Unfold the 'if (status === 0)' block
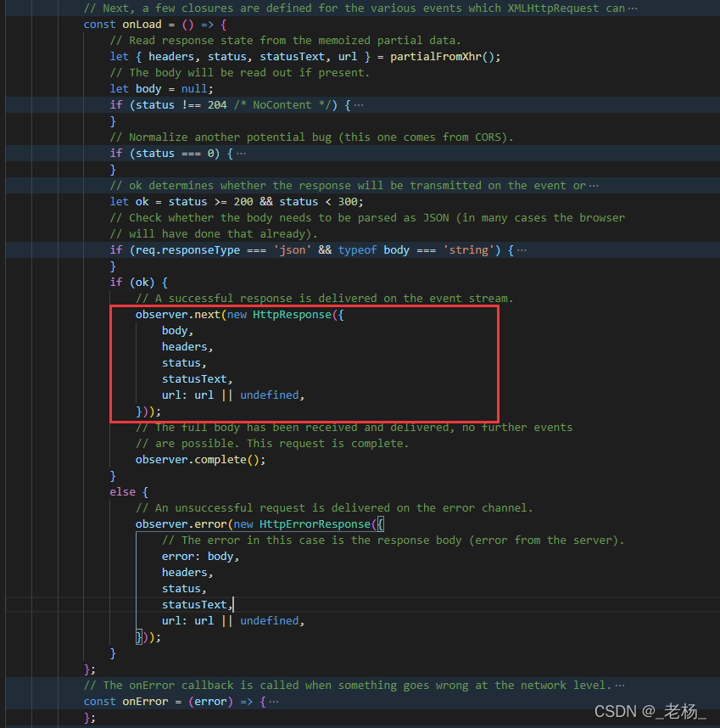 (241, 154)
